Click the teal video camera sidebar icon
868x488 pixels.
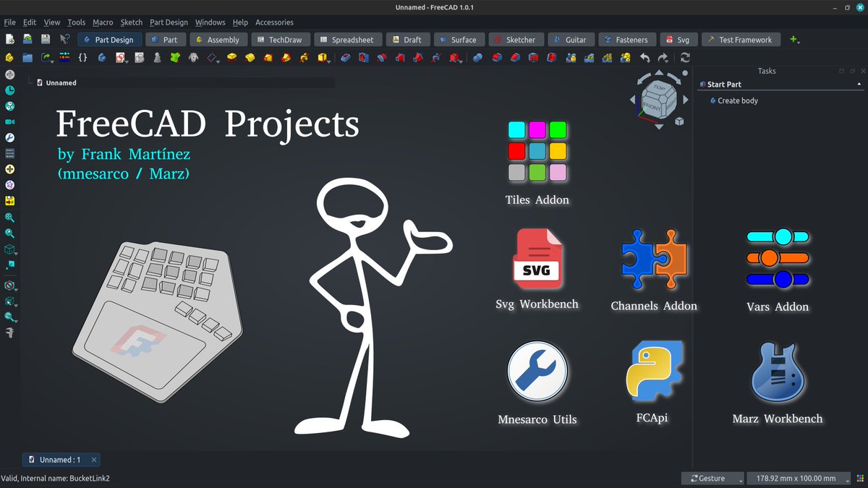(10, 122)
